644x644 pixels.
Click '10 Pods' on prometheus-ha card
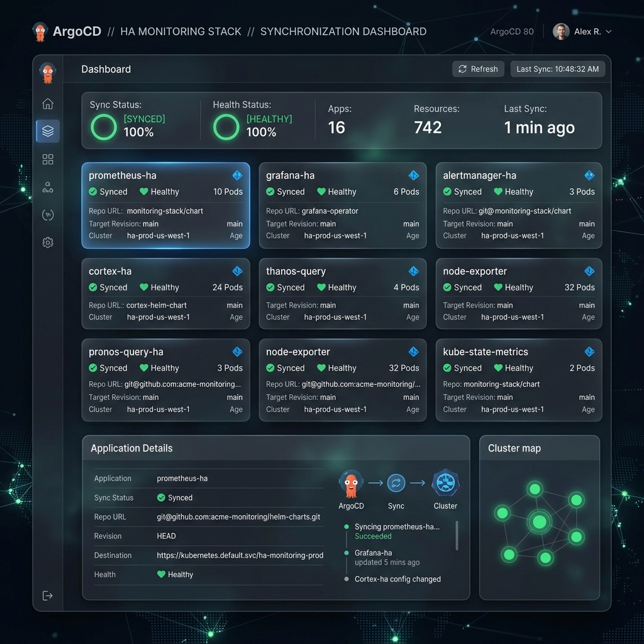228,192
